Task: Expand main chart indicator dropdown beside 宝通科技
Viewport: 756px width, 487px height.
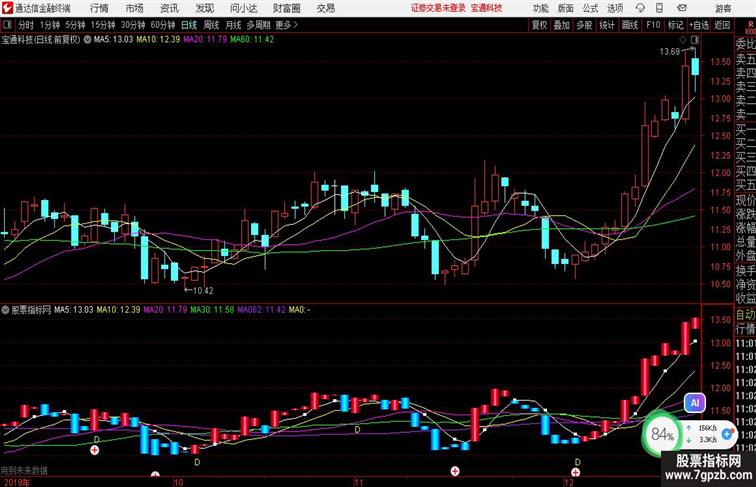Action: (87, 40)
